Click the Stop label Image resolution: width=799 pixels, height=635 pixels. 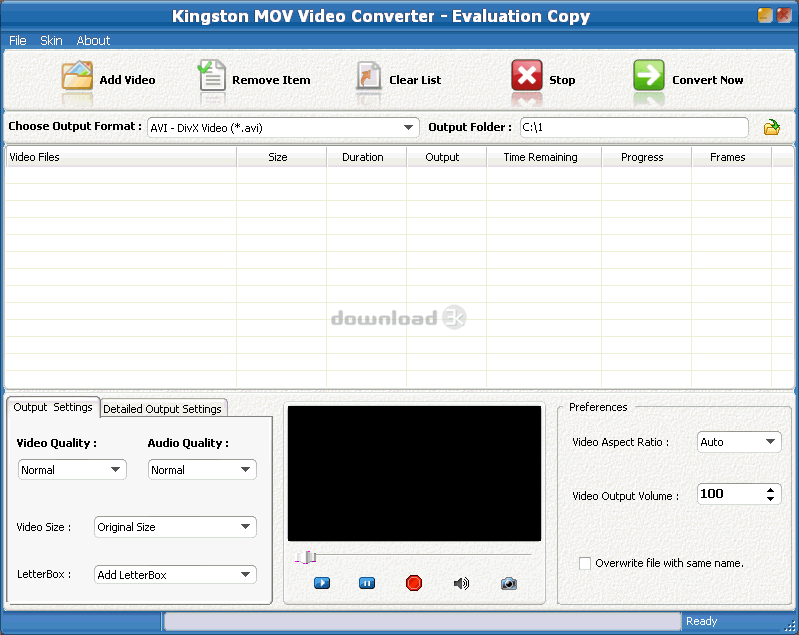click(x=562, y=80)
